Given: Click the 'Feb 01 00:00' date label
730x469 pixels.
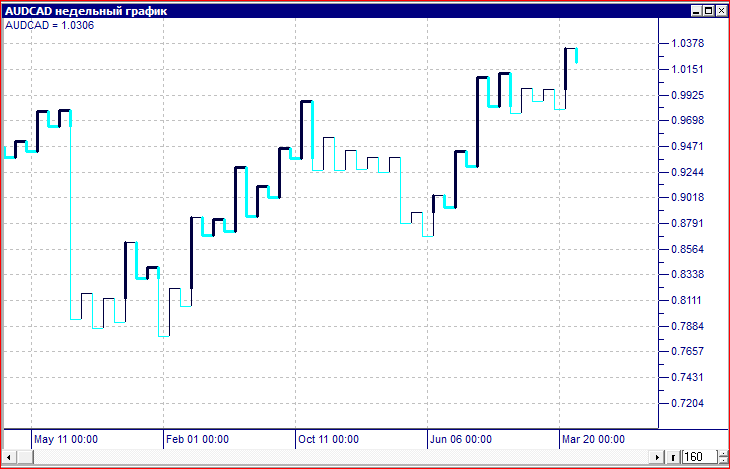Looking at the screenshot, I should (x=197, y=439).
